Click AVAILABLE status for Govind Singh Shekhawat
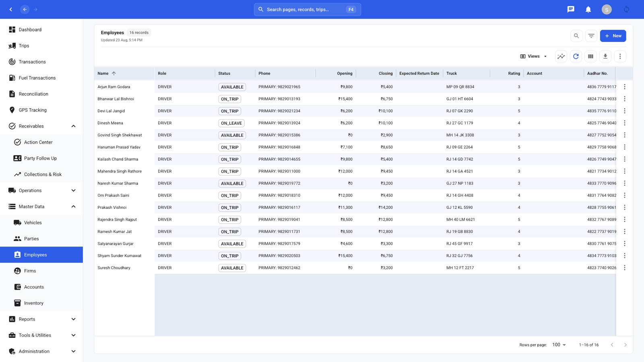The height and width of the screenshot is (362, 644). pos(232,135)
